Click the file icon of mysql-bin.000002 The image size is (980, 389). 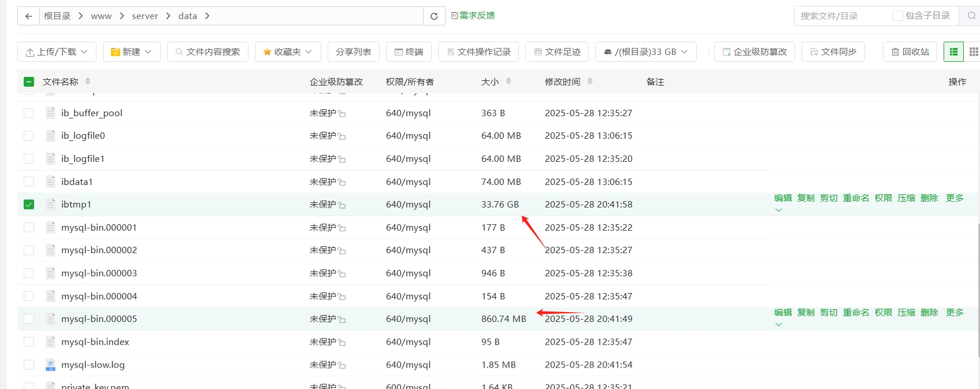51,250
